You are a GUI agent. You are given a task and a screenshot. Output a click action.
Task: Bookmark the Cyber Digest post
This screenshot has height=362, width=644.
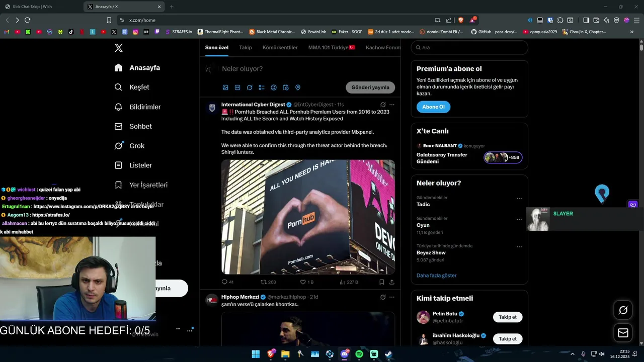[382, 282]
